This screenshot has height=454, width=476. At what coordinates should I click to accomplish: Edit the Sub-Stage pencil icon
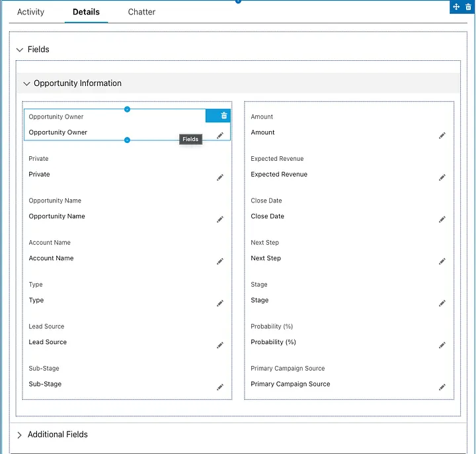pyautogui.click(x=220, y=387)
